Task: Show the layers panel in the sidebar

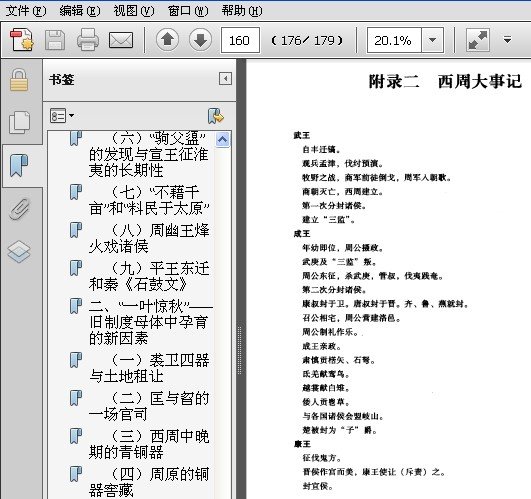Action: (x=19, y=252)
